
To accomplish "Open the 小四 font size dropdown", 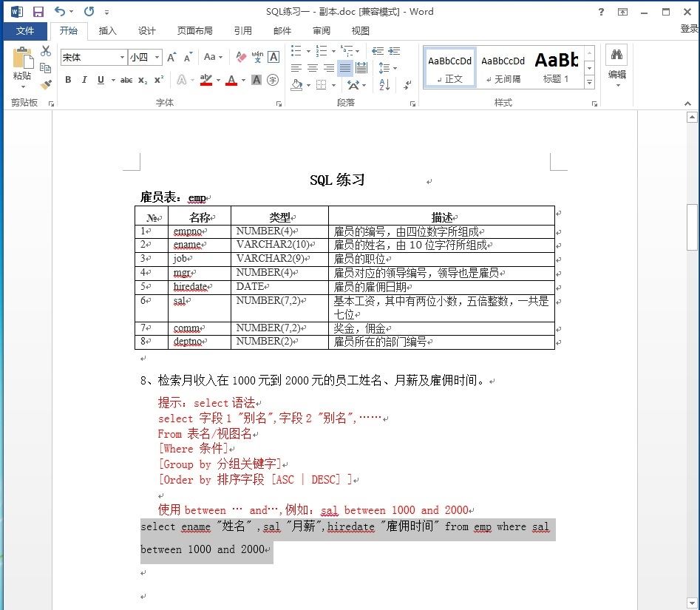I will click(x=157, y=57).
